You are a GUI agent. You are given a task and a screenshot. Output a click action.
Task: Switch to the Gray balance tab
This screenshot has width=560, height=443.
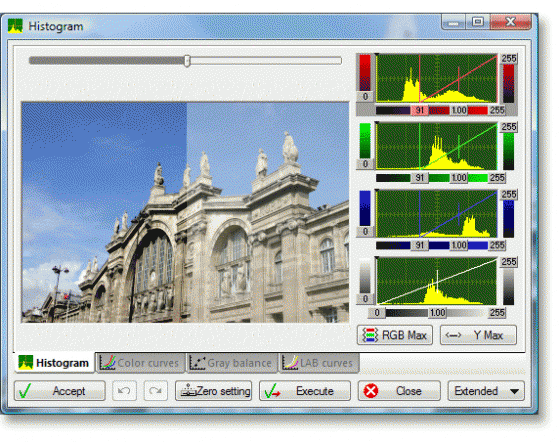[232, 363]
